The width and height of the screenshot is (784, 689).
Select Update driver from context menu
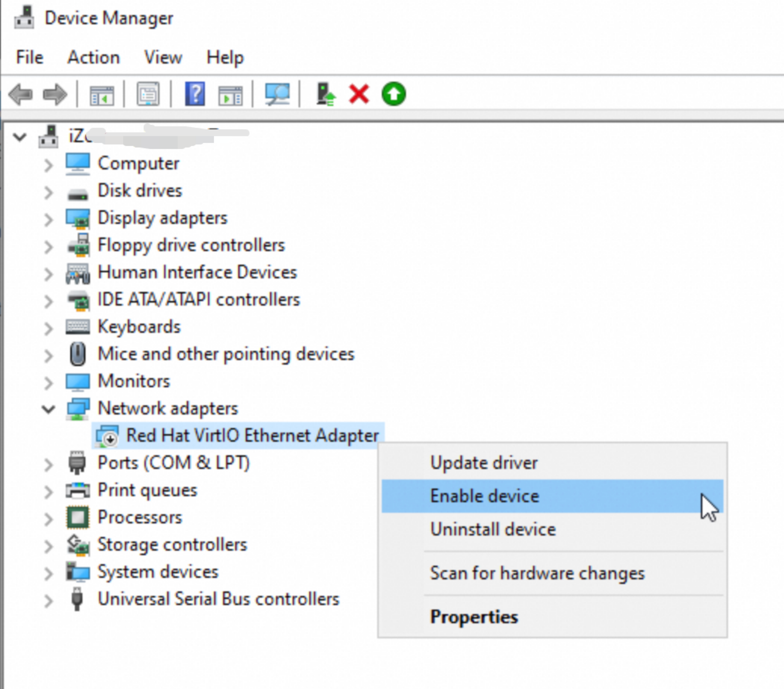point(484,462)
